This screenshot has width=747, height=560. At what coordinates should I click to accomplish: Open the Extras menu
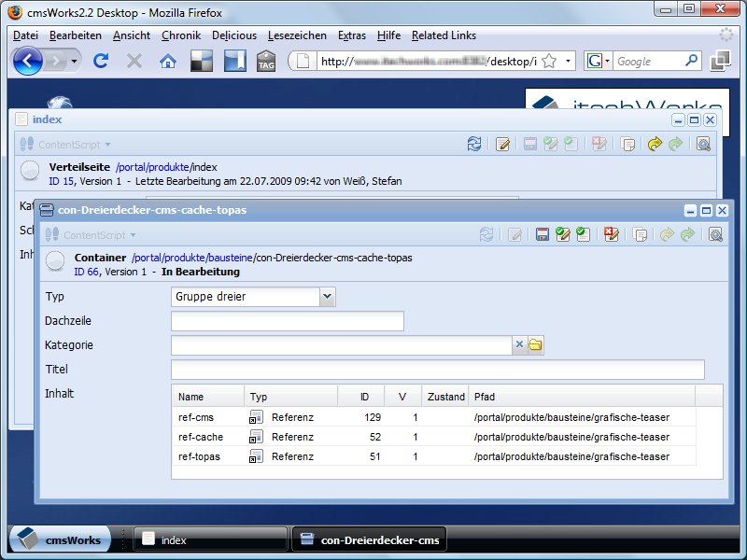tap(352, 35)
